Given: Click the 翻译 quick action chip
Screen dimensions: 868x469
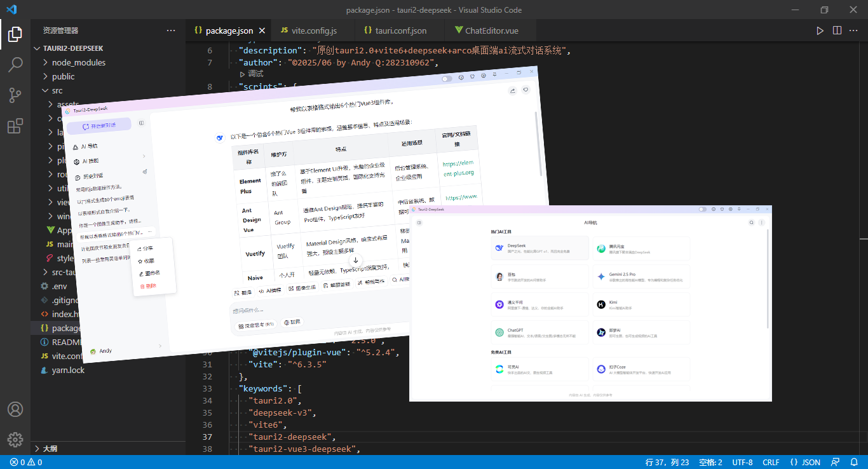Looking at the screenshot, I should click(243, 293).
